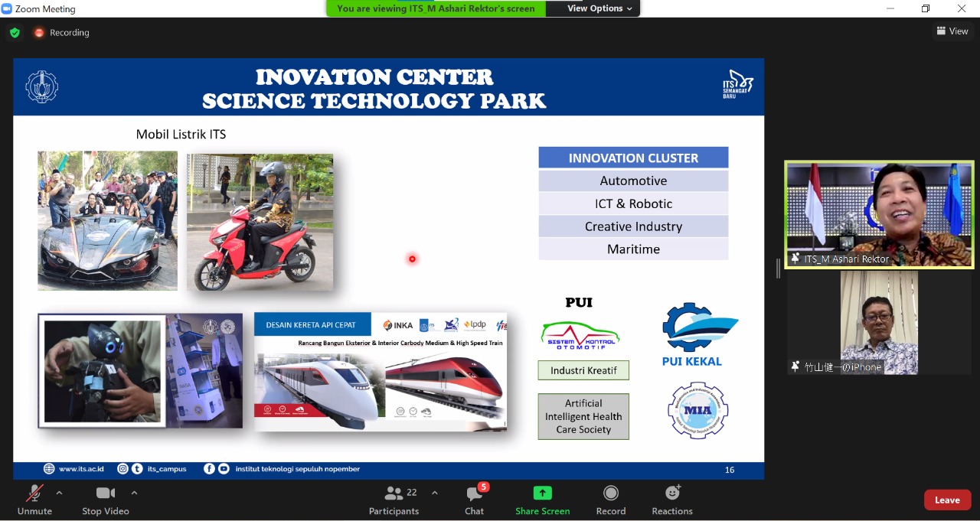Click the screen sharing notification banner
Screen dimensions: 980x521
tap(436, 8)
